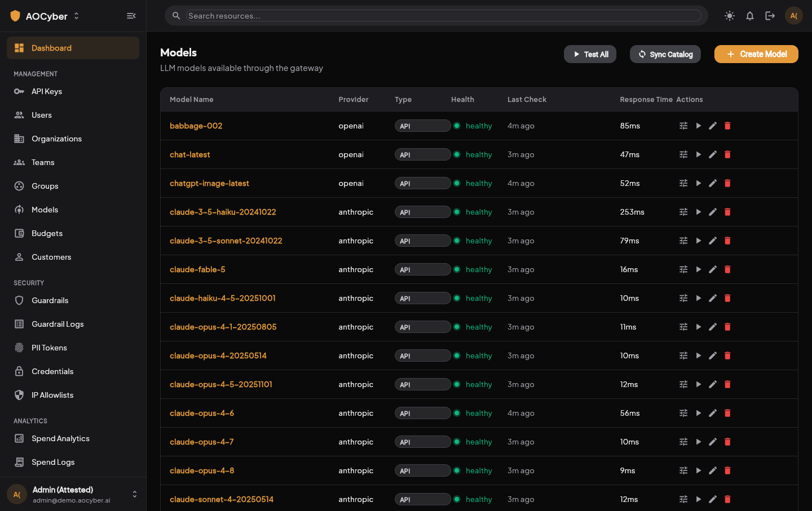The width and height of the screenshot is (812, 511).
Task: Expand the AOCyber workspace switcher
Action: [x=76, y=16]
